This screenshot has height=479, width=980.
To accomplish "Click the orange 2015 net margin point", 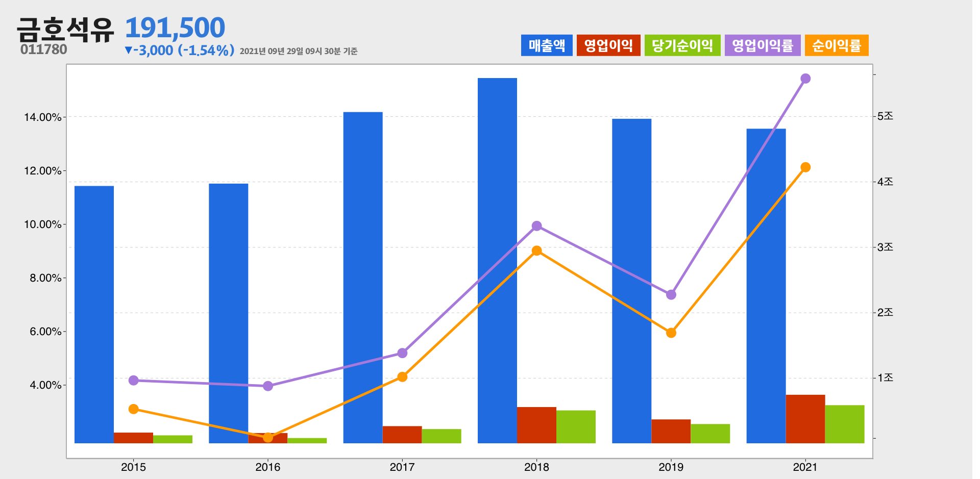I will coord(134,409).
